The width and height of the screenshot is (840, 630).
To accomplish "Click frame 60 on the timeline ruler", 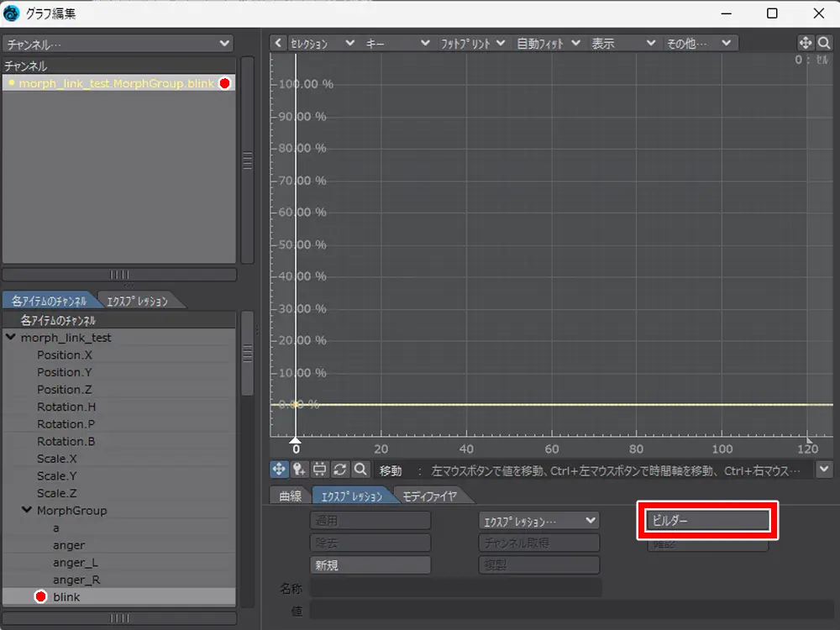I will click(x=552, y=449).
